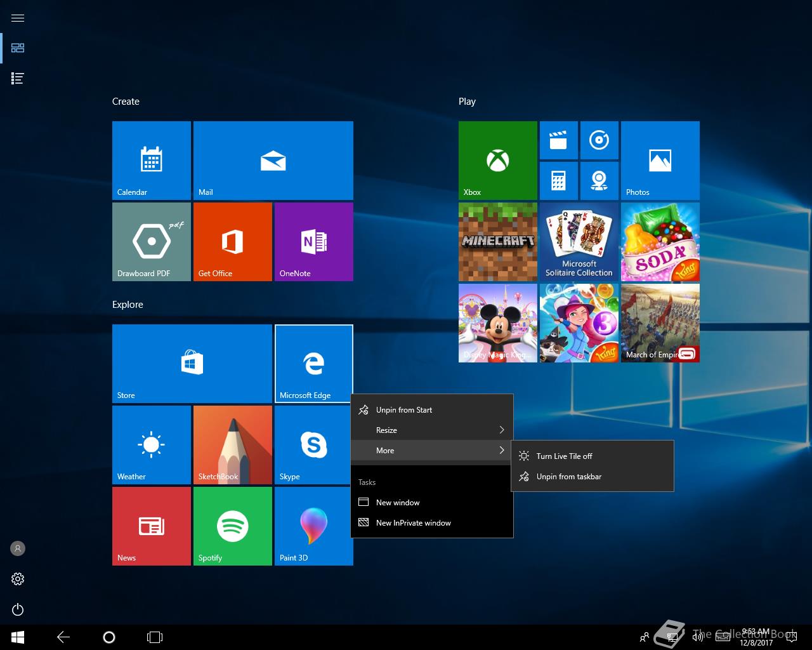812x650 pixels.
Task: Open Microsoft Solitaire Collection tile
Action: (x=579, y=242)
